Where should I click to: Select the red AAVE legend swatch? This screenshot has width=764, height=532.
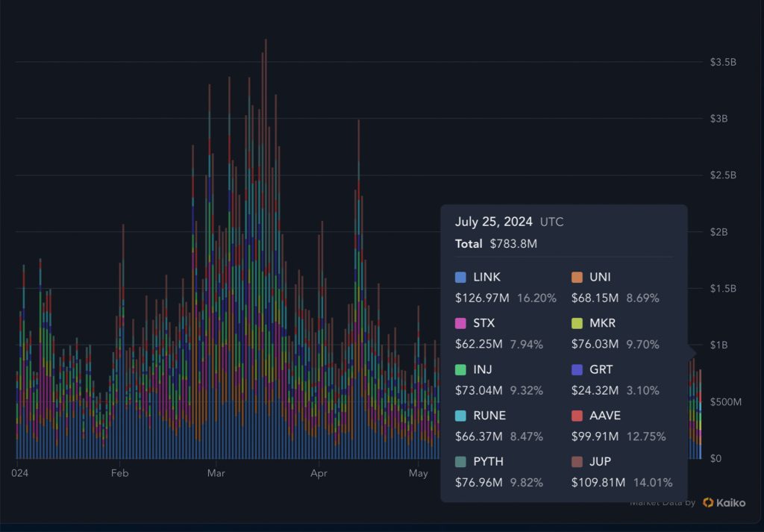[577, 416]
